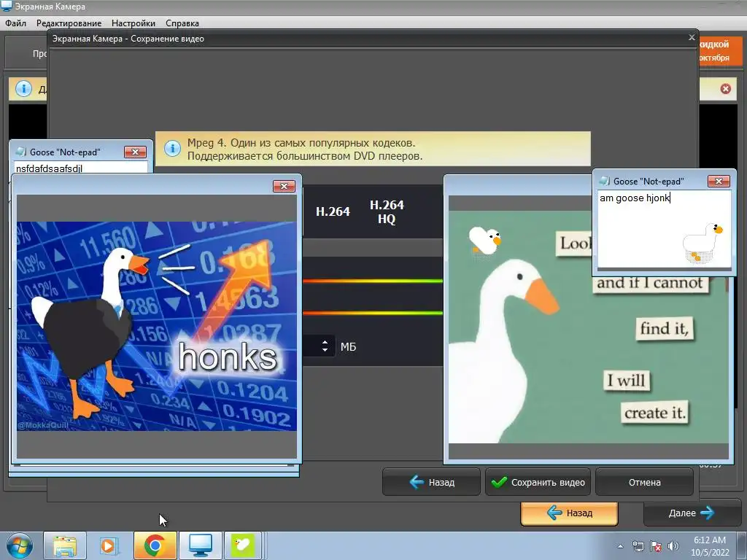The height and width of the screenshot is (560, 747).
Task: Click the 'I will create it' goose image
Action: pyautogui.click(x=589, y=326)
